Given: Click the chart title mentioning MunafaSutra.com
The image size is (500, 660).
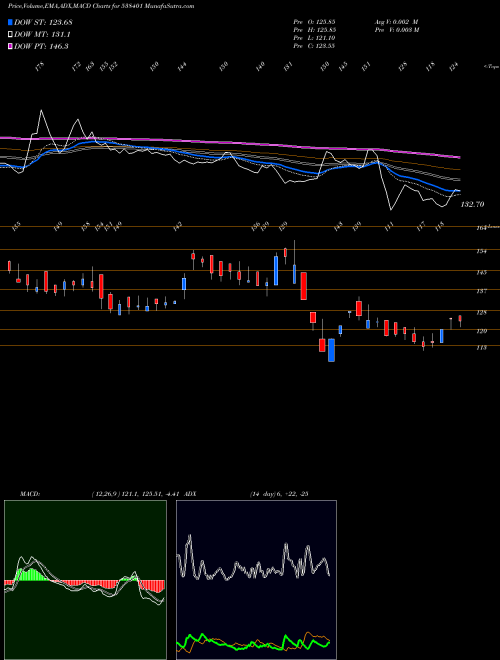Looking at the screenshot, I should (101, 6).
